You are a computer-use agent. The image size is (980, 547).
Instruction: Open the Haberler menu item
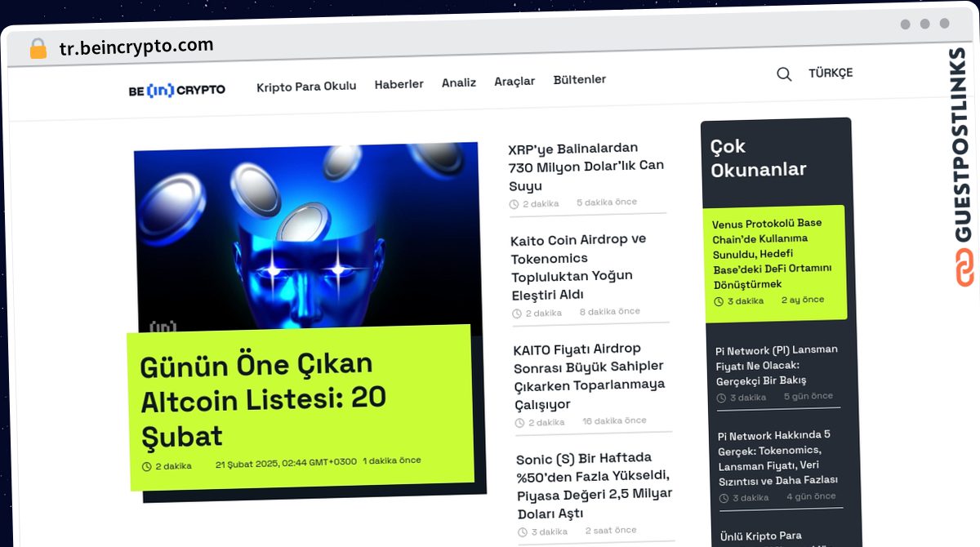coord(399,84)
